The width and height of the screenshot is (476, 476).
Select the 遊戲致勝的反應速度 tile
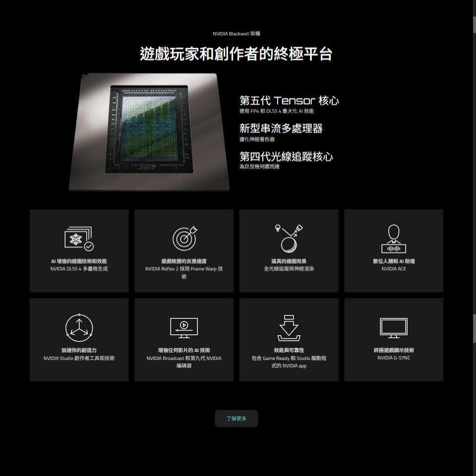tap(183, 250)
